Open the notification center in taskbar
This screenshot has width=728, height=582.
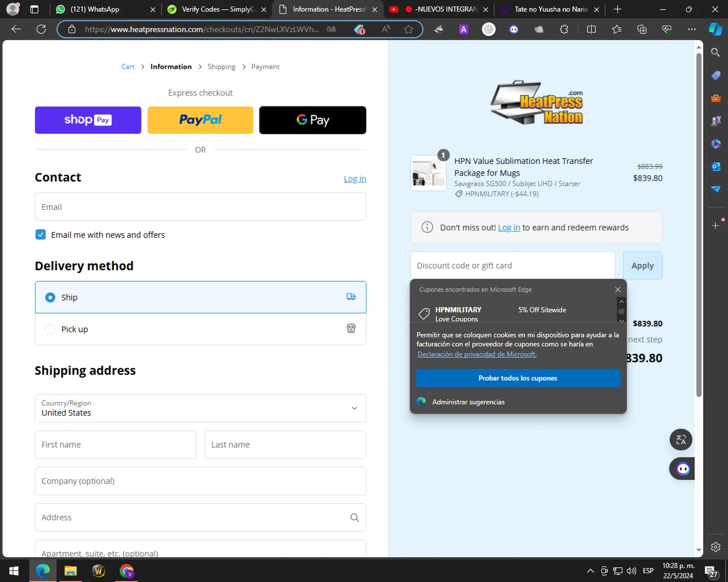pyautogui.click(x=711, y=571)
